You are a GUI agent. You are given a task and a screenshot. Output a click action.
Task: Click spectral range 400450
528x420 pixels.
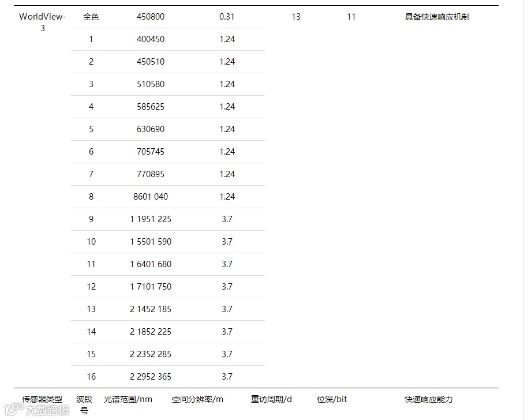(151, 39)
